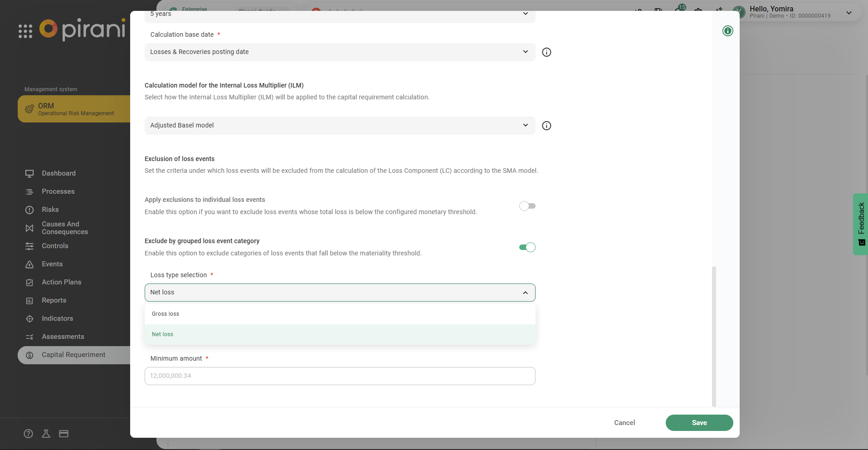Click the billing card icon in sidebar
868x450 pixels.
pyautogui.click(x=64, y=434)
